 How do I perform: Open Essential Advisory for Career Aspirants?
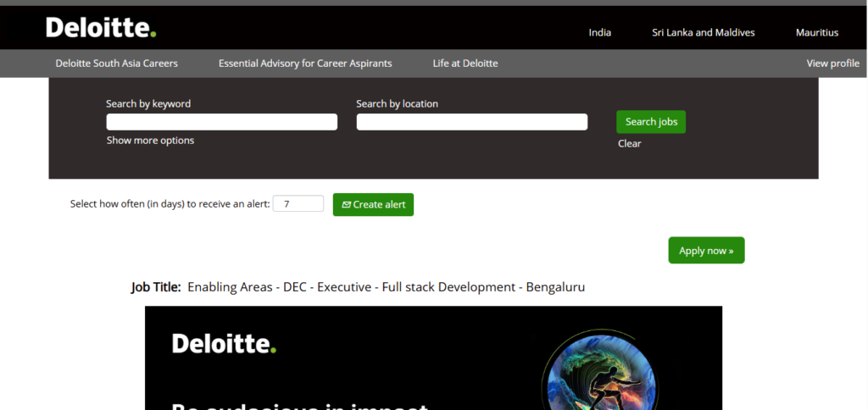pyautogui.click(x=305, y=63)
